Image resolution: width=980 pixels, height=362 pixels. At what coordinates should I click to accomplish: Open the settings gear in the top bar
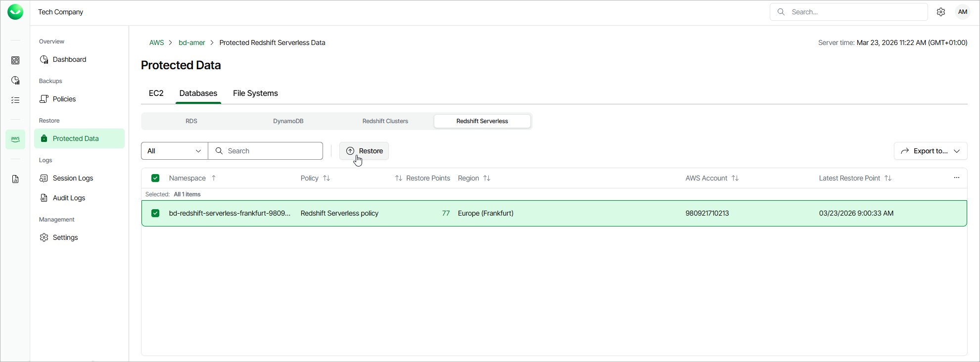pos(941,12)
